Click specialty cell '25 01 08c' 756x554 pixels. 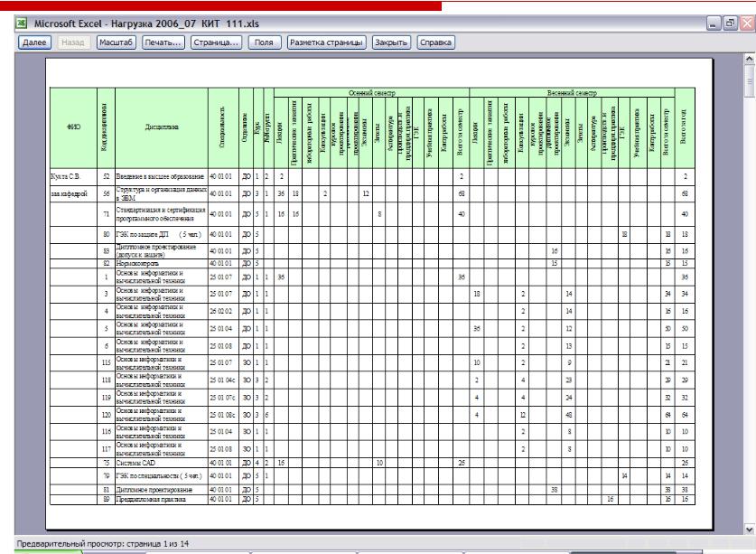click(223, 415)
